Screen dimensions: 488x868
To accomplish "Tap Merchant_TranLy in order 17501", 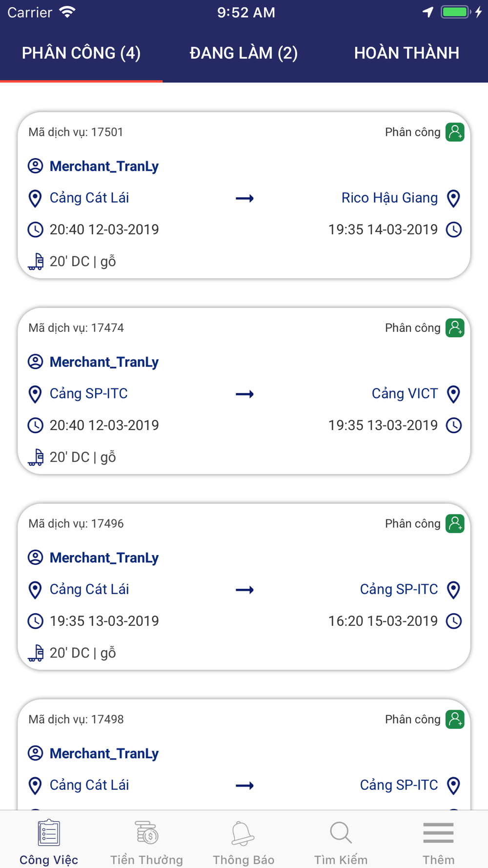I will pyautogui.click(x=104, y=166).
